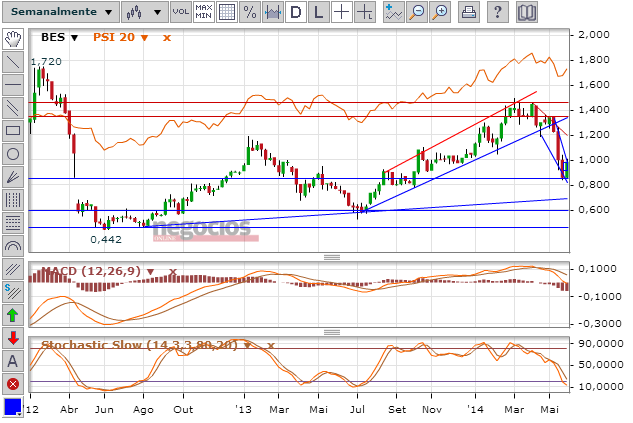Toggle MAX MIN price labels
The width and height of the screenshot is (633, 423).
tap(203, 12)
